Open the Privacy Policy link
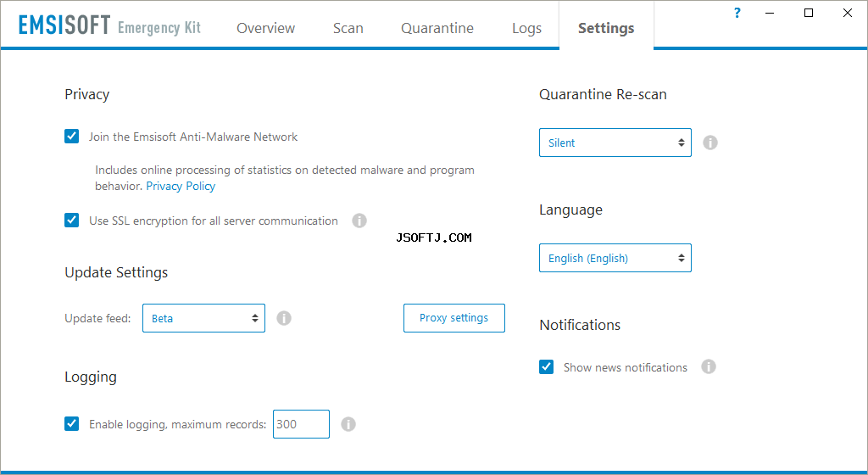This screenshot has width=868, height=475. [x=181, y=186]
